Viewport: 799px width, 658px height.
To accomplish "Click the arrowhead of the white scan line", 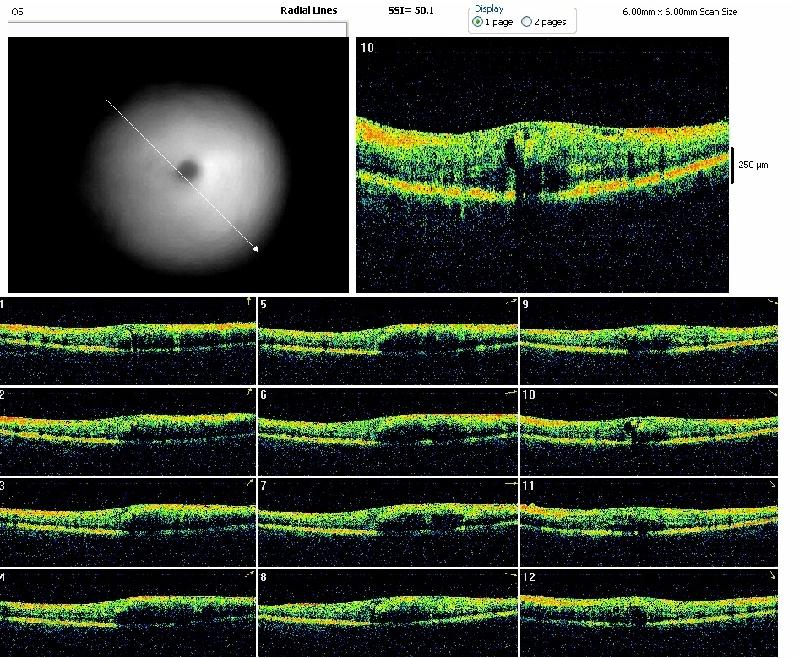I will (255, 249).
